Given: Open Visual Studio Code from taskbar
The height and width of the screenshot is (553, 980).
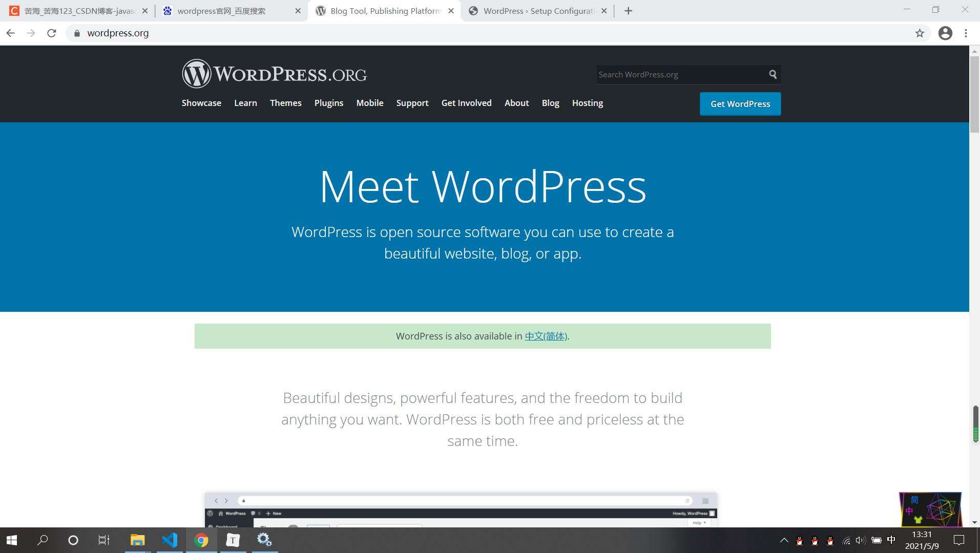Looking at the screenshot, I should click(170, 540).
